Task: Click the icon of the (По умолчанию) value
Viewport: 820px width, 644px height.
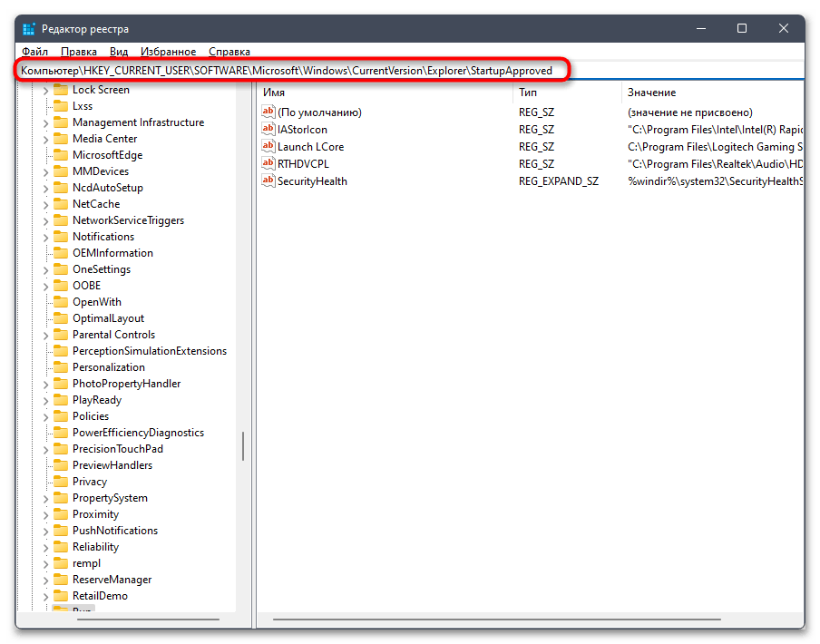Action: point(268,112)
